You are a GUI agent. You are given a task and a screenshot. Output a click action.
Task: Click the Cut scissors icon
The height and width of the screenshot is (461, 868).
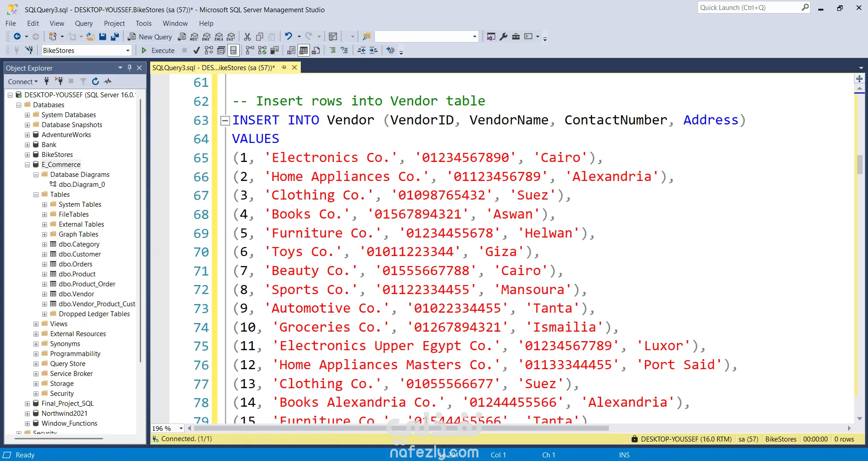tap(247, 37)
